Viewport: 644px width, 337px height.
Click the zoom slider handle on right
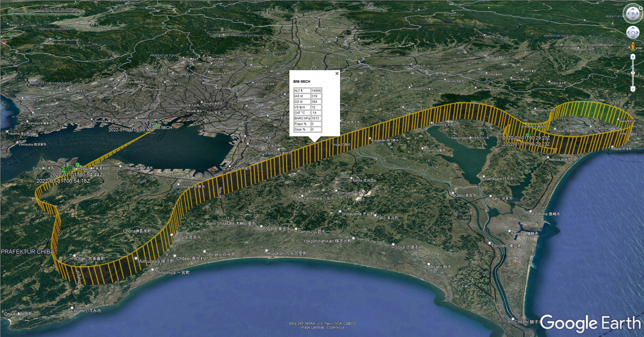[633, 73]
